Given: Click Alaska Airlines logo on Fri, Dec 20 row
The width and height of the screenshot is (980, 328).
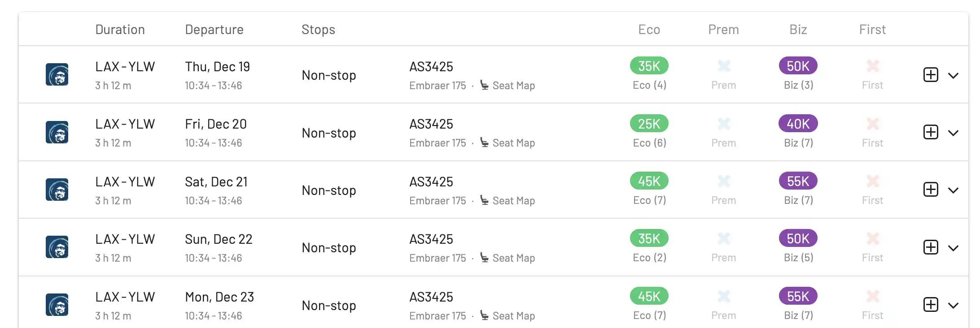Looking at the screenshot, I should tap(57, 132).
